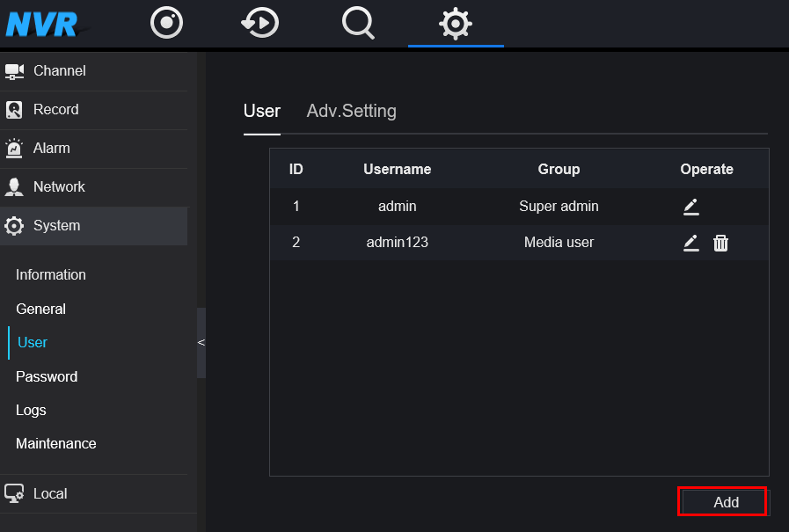
Task: Collapse the System menu section
Action: 56,226
